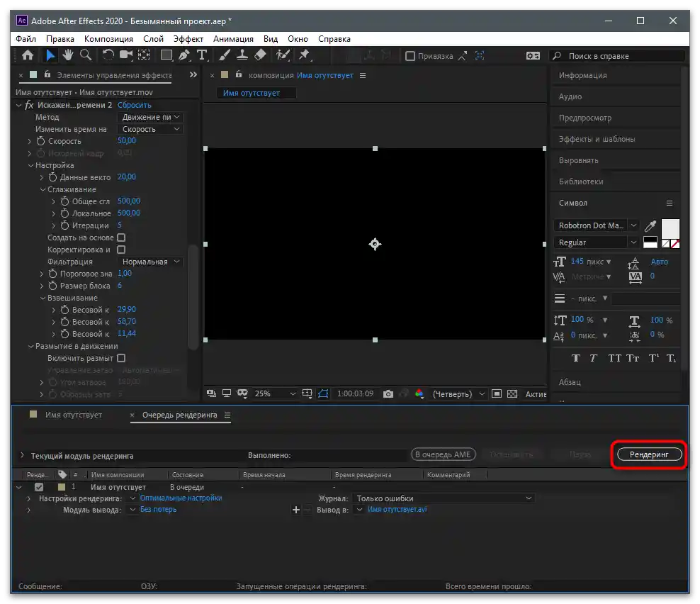Click the snapshot camera icon
The image size is (700, 604).
[x=388, y=393]
